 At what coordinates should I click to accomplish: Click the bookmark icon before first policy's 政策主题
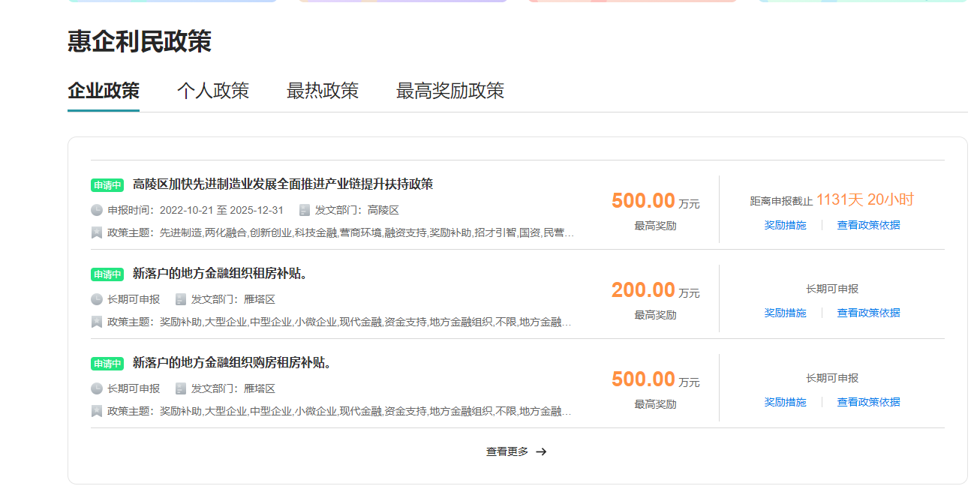tap(95, 232)
